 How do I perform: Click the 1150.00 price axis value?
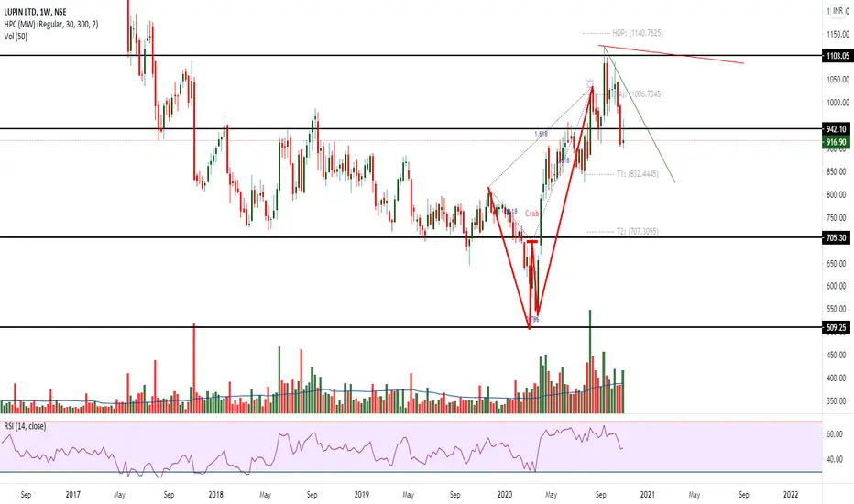coord(838,34)
